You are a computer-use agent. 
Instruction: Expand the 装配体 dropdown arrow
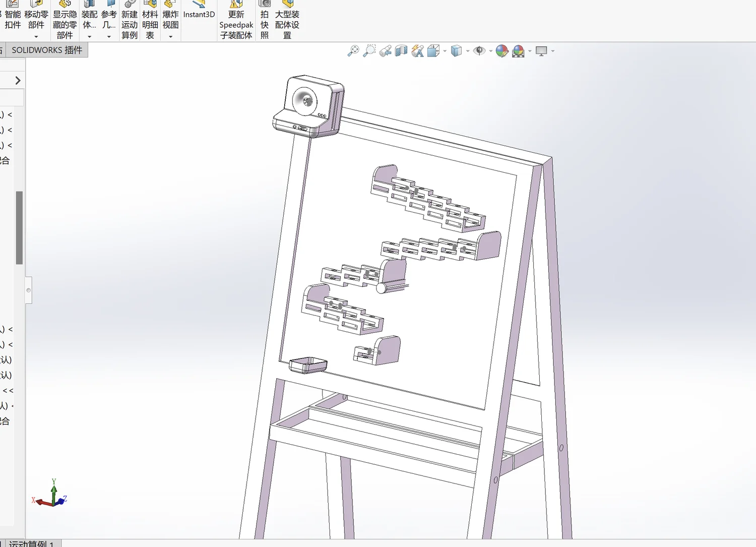[89, 37]
